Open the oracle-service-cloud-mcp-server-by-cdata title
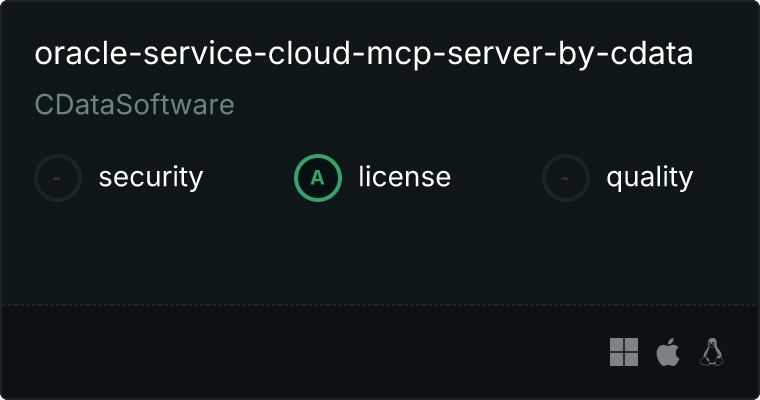The width and height of the screenshot is (760, 400). (x=364, y=54)
